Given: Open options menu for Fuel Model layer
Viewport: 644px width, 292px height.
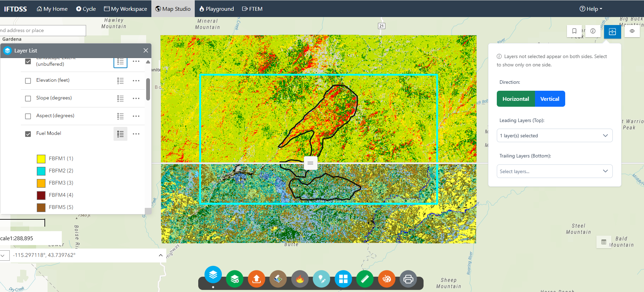Looking at the screenshot, I should click(136, 134).
